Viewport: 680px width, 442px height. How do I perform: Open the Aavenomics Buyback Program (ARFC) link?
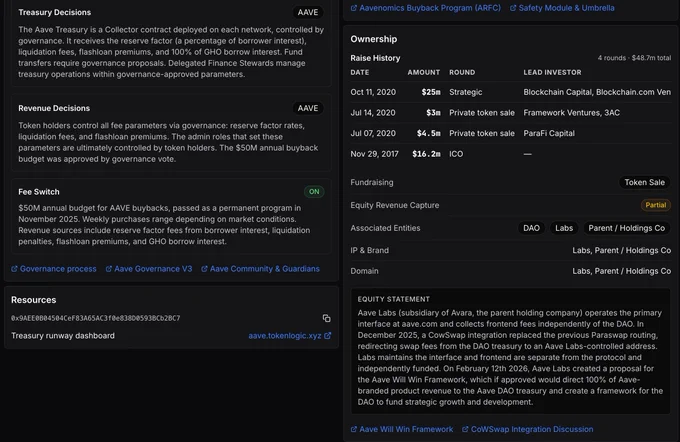click(425, 8)
